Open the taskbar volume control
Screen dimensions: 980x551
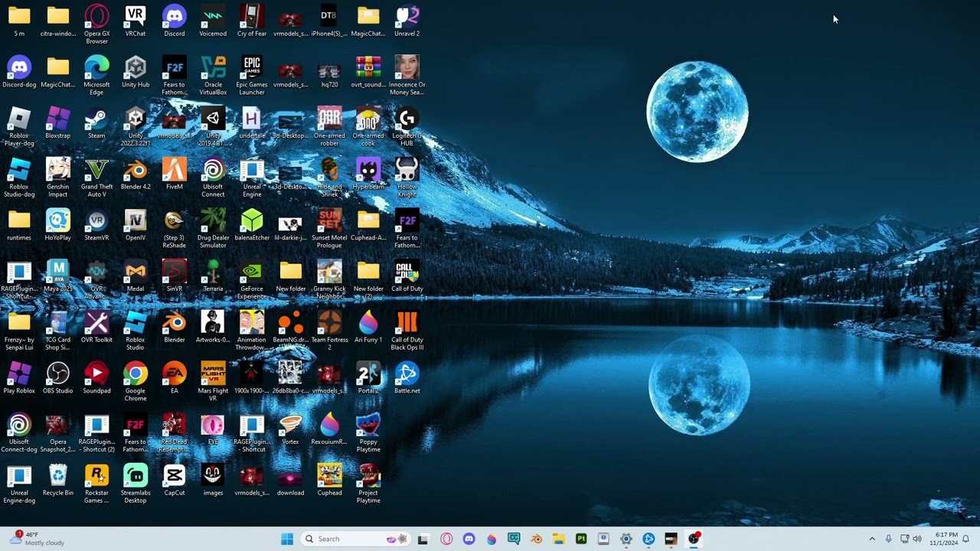tap(917, 539)
